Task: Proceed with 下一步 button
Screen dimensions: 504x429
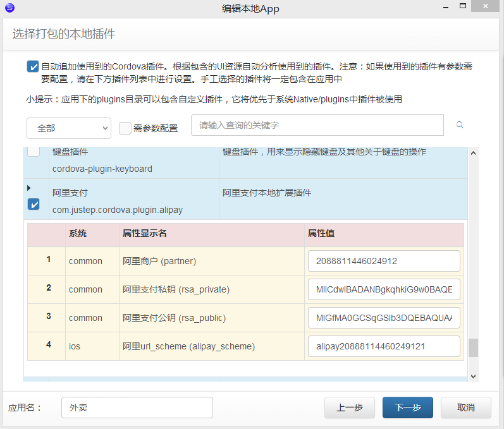Action: [408, 408]
